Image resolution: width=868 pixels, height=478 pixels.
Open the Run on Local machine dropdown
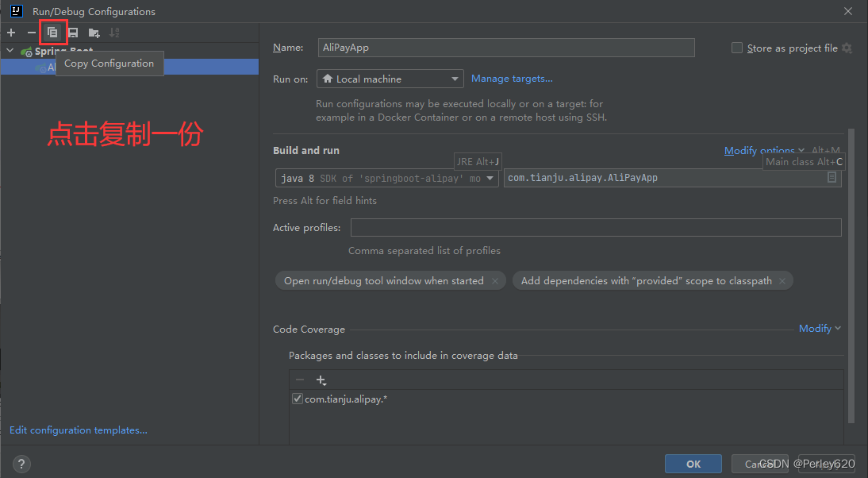(x=390, y=79)
